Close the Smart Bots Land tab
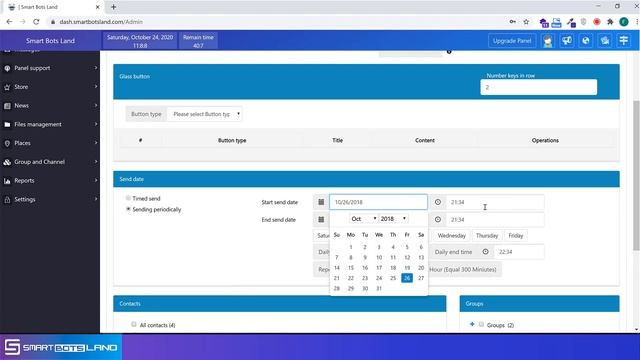This screenshot has height=360, width=640. (x=98, y=7)
